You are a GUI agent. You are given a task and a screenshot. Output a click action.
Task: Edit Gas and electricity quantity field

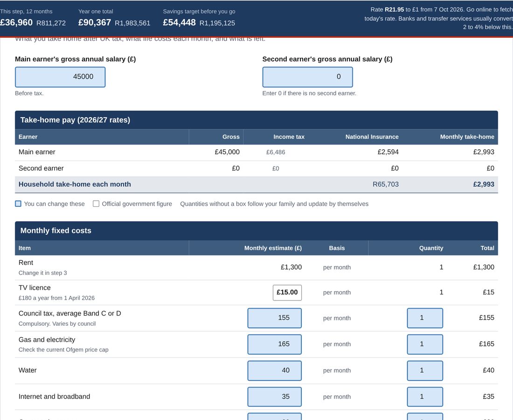(x=425, y=344)
